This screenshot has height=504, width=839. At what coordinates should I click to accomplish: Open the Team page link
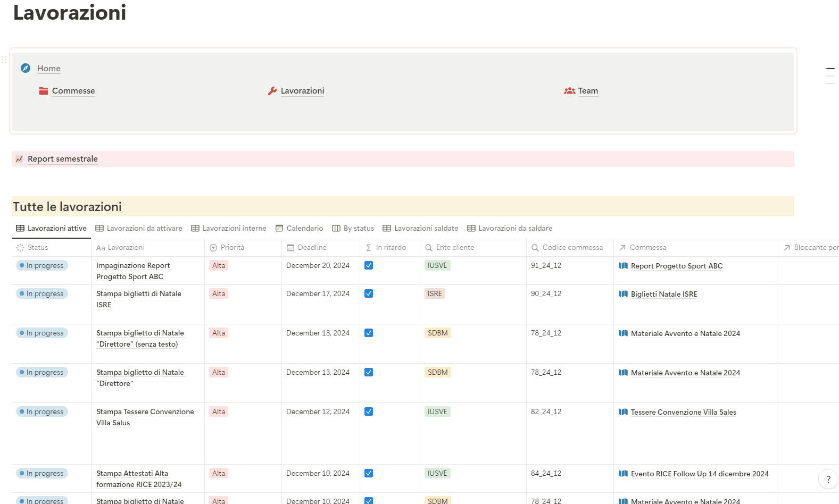588,91
